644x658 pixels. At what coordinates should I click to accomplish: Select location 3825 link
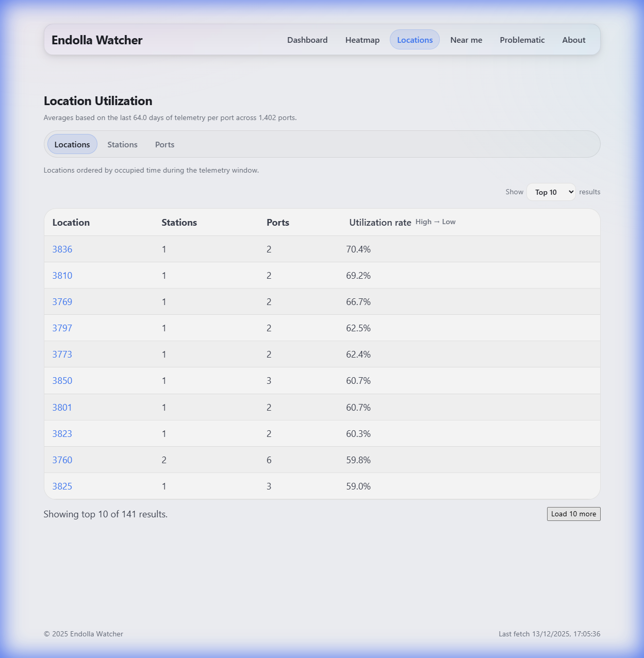pyautogui.click(x=62, y=486)
